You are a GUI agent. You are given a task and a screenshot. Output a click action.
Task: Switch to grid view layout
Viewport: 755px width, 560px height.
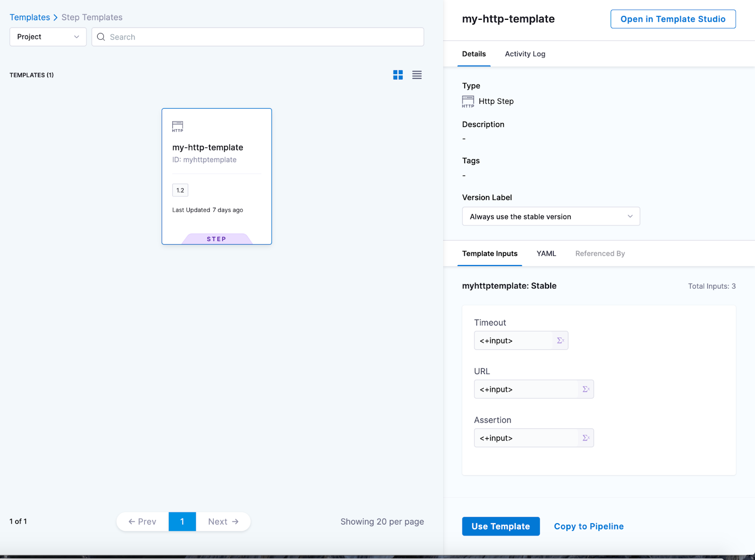398,75
